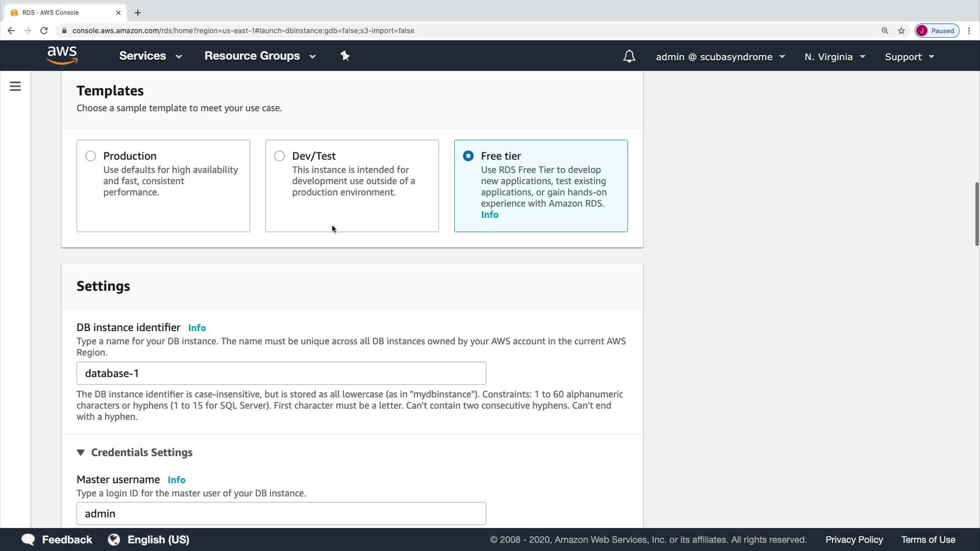Click Info link beside DB instance identifier

(197, 328)
